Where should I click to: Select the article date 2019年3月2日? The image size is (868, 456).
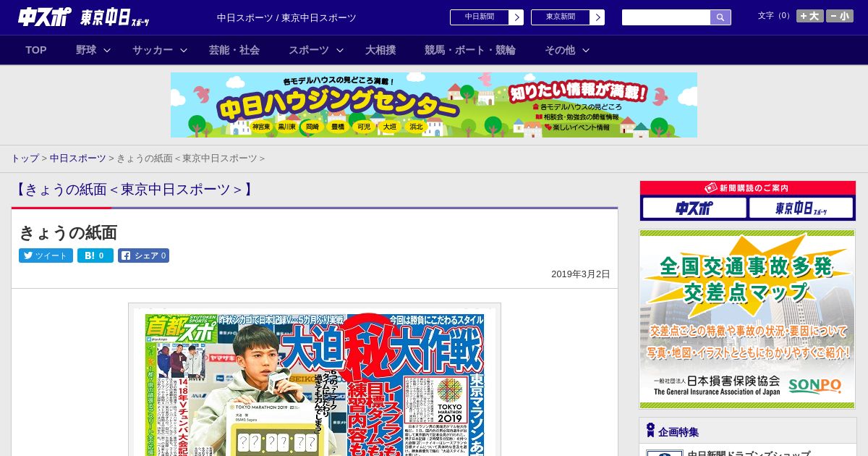click(581, 274)
